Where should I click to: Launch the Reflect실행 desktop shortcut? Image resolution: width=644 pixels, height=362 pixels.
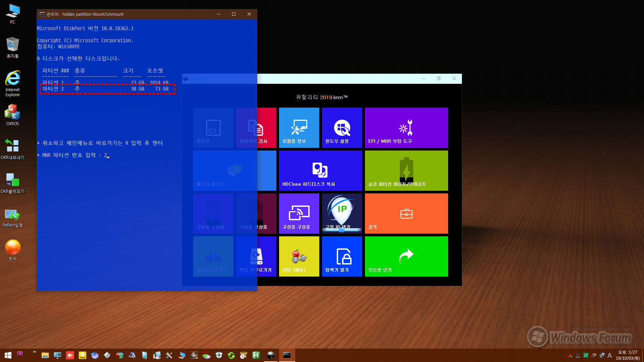pos(12,218)
